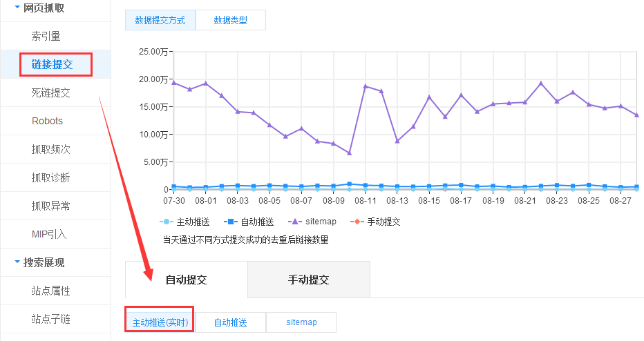The image size is (644, 341).
Task: Open MIP引入 menu item
Action: 49,234
